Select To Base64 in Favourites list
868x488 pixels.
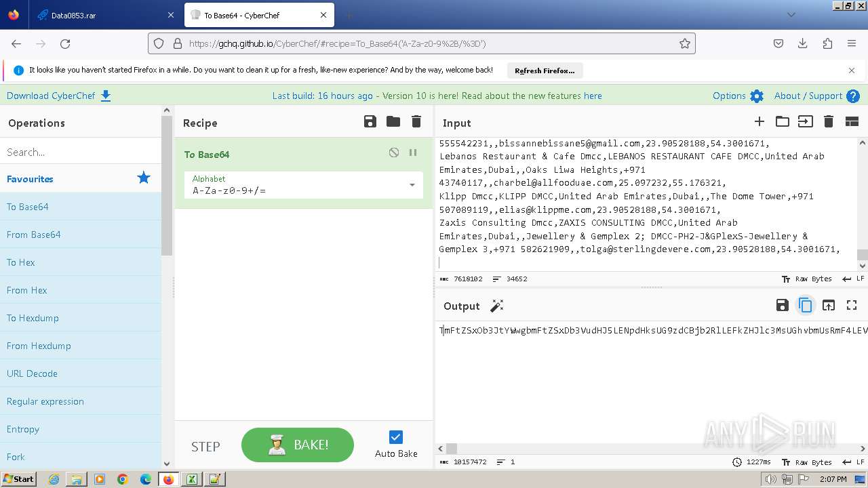(81, 207)
